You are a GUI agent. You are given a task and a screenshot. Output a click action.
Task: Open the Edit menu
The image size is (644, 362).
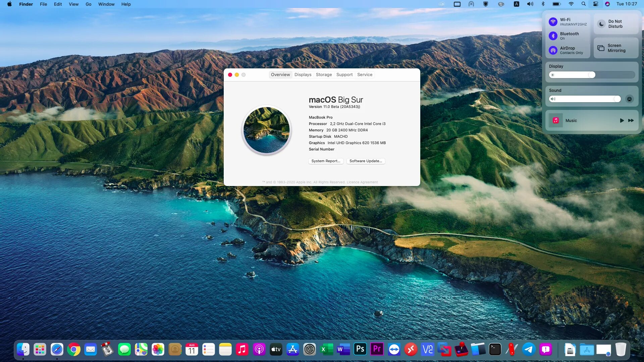coord(58,4)
